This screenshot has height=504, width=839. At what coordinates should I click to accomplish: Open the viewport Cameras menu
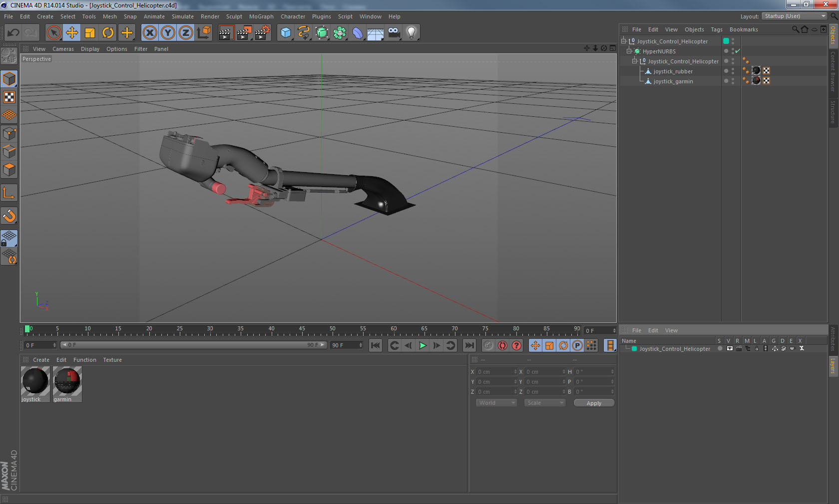coord(63,49)
